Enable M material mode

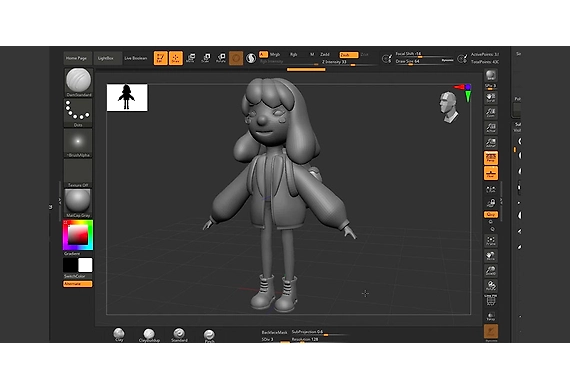(x=312, y=55)
